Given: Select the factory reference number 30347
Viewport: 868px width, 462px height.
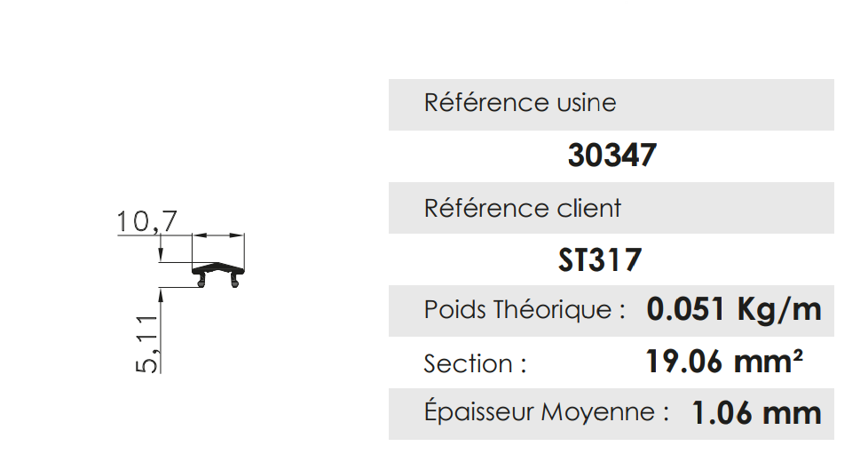Looking at the screenshot, I should 612,155.
